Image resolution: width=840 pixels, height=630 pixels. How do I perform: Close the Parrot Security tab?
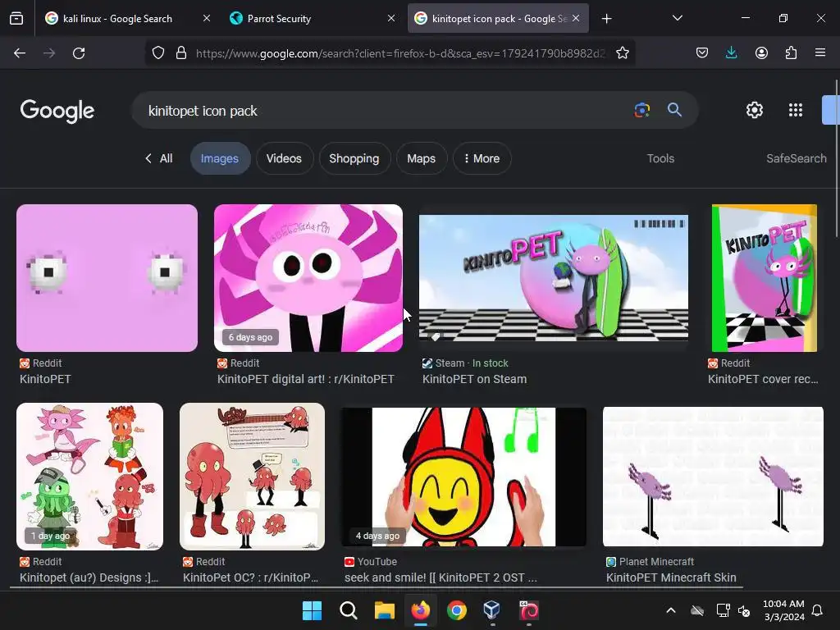tap(391, 18)
